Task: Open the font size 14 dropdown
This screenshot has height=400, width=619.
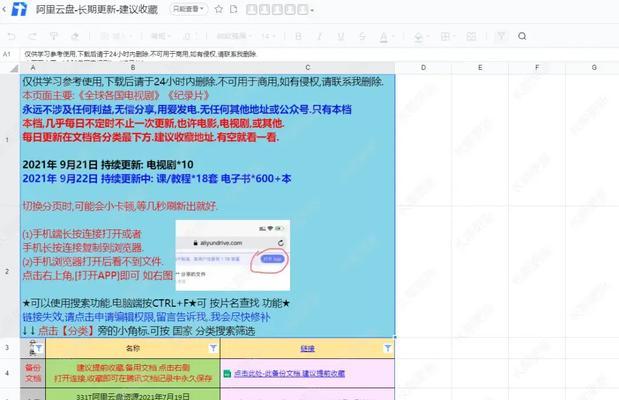Action: pyautogui.click(x=268, y=36)
